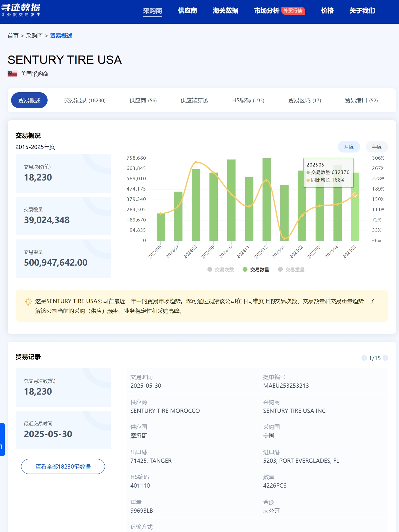Select the 贸易港口 (52) tab
Screen dimensions: 399x532
point(361,100)
